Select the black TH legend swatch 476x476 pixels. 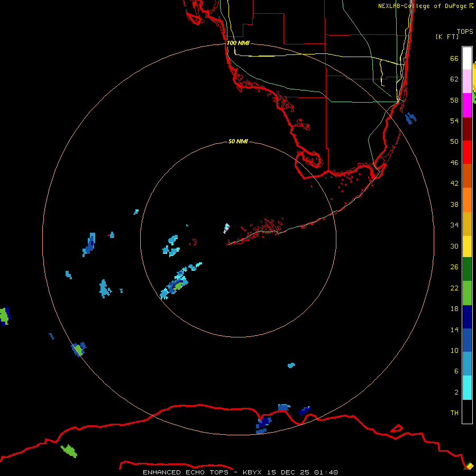pos(467,411)
